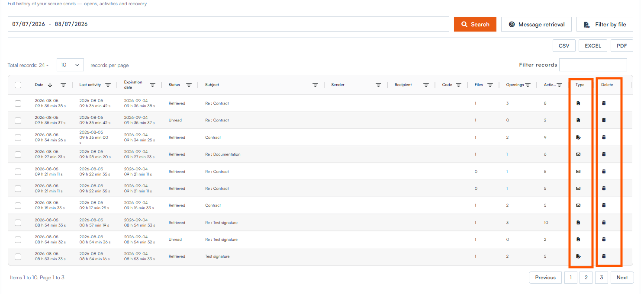Open the Recipient column filter icon

(426, 85)
